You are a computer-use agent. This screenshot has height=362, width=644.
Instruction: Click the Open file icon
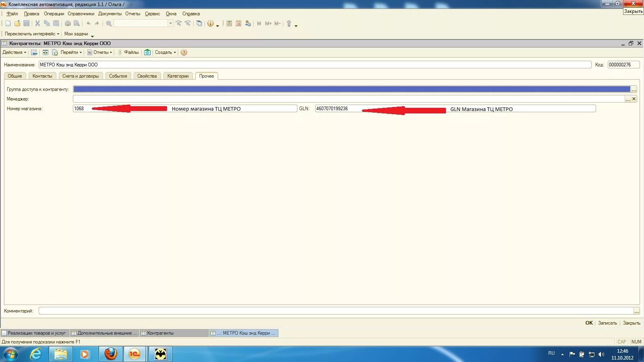tap(17, 23)
